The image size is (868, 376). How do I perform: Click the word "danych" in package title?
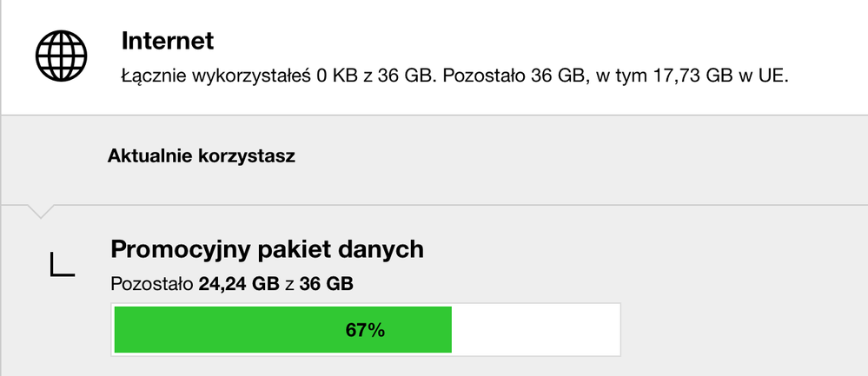click(382, 250)
